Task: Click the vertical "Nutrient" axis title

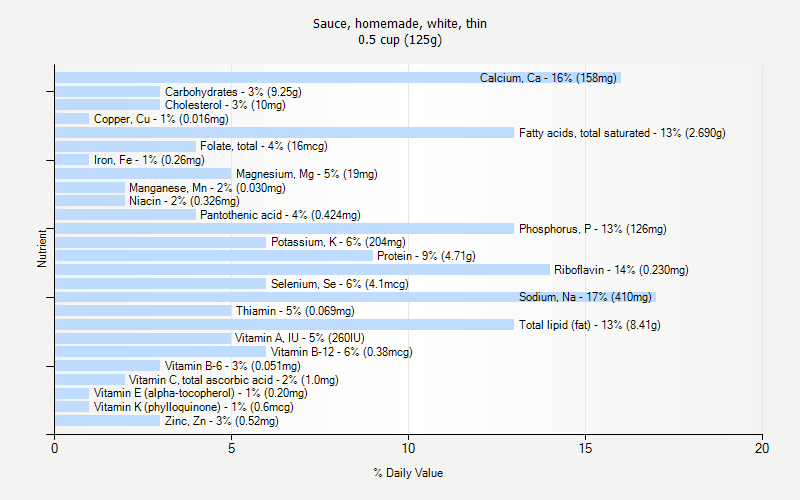Action: 41,248
